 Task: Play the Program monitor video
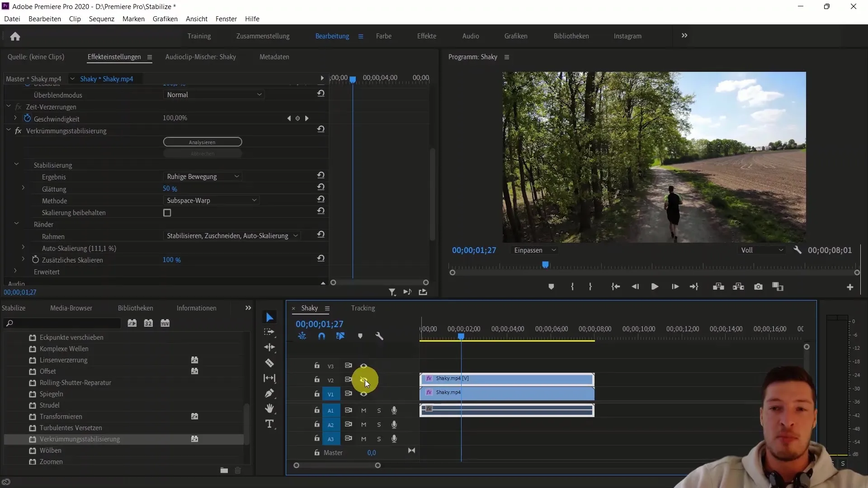click(654, 286)
